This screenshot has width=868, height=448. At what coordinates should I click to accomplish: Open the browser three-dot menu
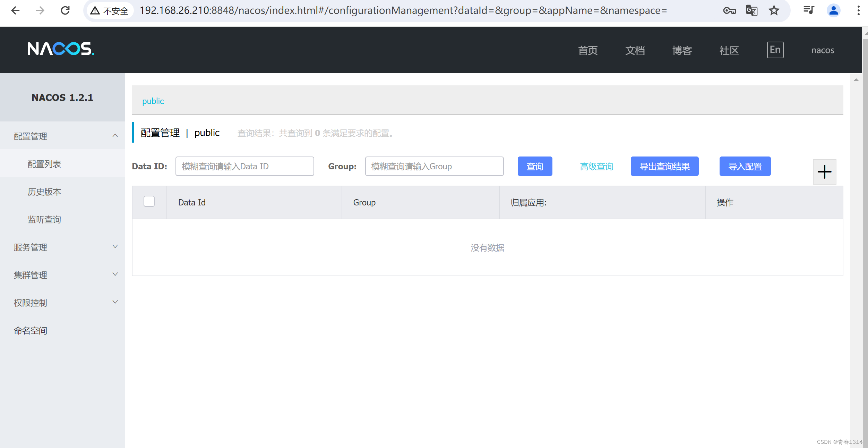pyautogui.click(x=858, y=10)
